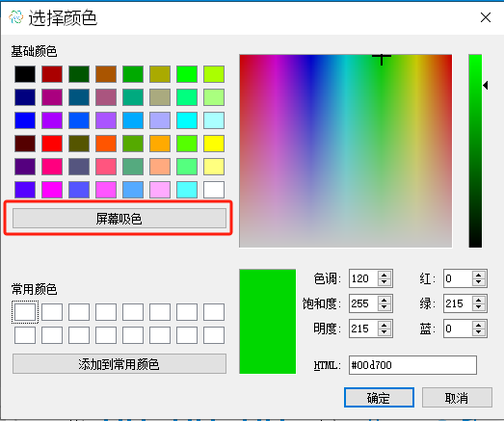Select the pure blue basic color swatch

coord(25,120)
